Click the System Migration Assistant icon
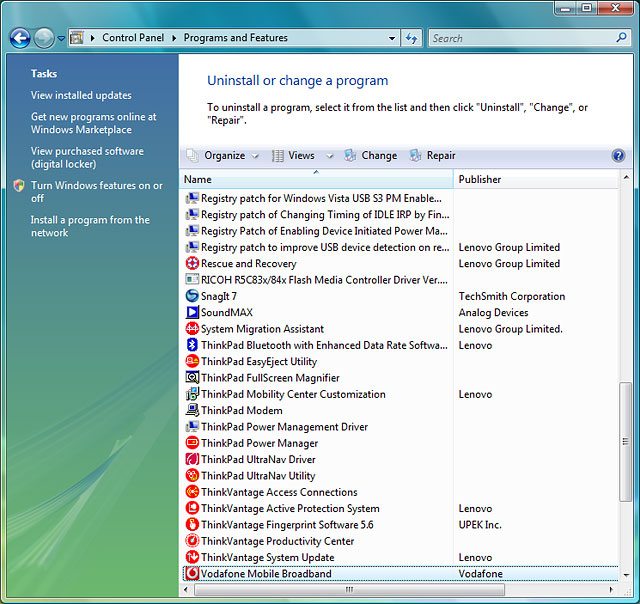640x604 pixels. (x=193, y=329)
